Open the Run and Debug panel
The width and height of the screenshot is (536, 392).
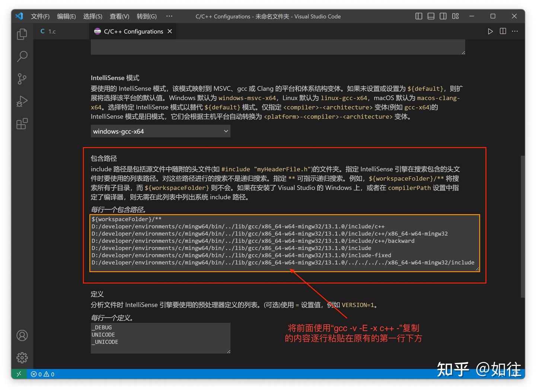coord(22,101)
